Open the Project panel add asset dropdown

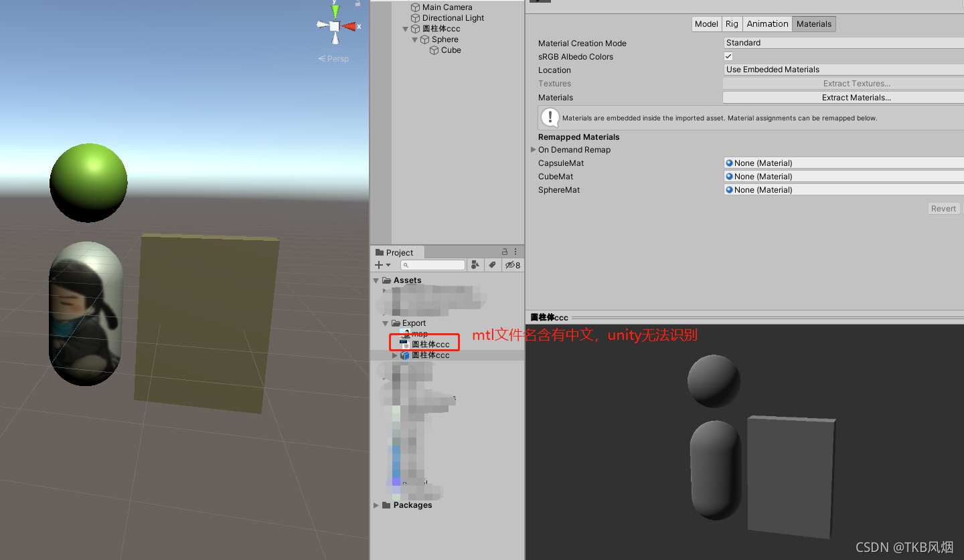(x=383, y=265)
